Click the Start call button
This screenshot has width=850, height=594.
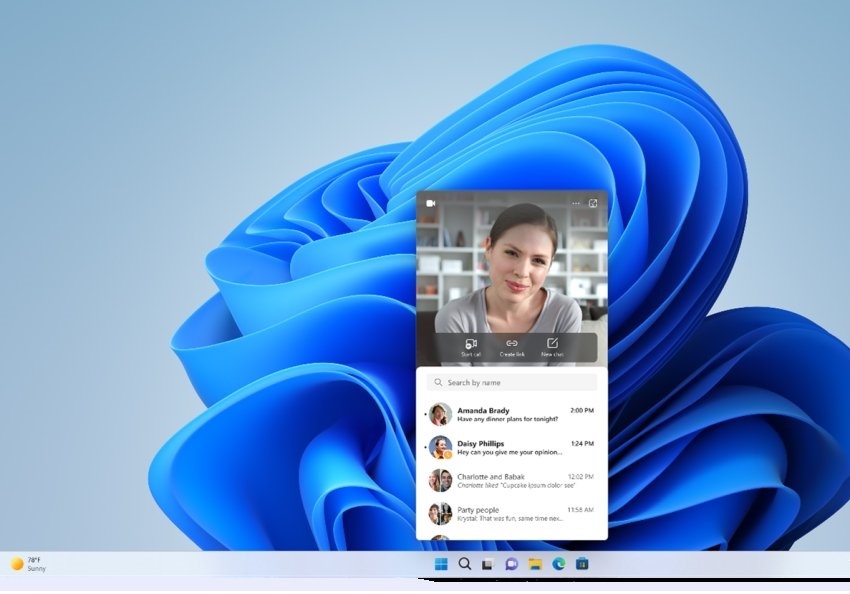[x=470, y=347]
